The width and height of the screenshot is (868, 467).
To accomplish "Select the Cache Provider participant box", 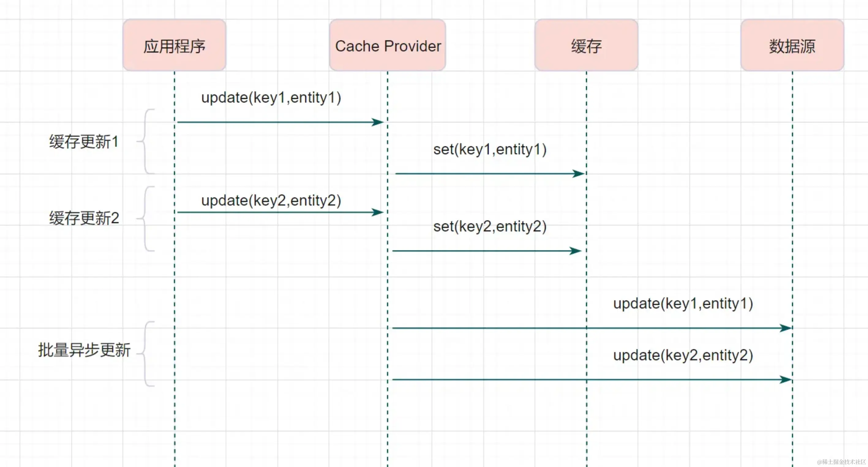I will coord(388,46).
